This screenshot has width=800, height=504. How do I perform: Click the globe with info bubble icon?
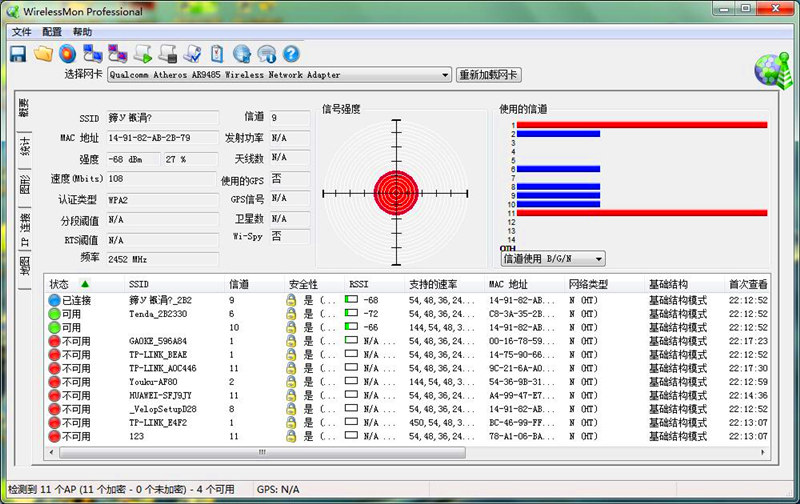[x=267, y=54]
